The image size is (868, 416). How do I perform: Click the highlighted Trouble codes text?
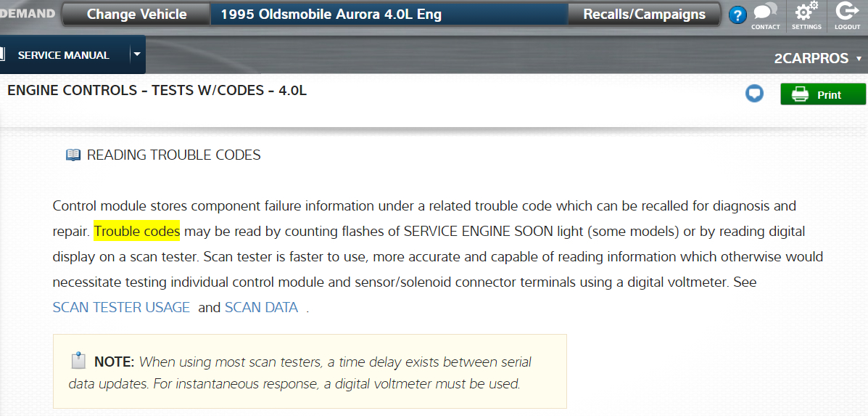[x=137, y=232]
